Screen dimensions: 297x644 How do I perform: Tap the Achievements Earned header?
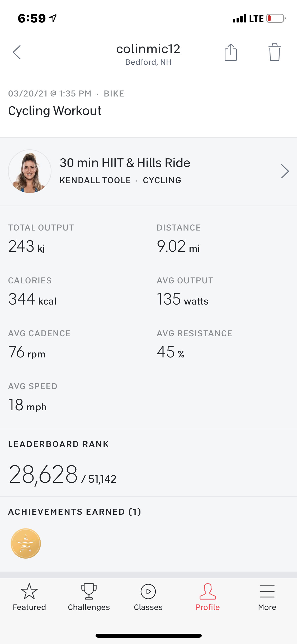pos(75,512)
